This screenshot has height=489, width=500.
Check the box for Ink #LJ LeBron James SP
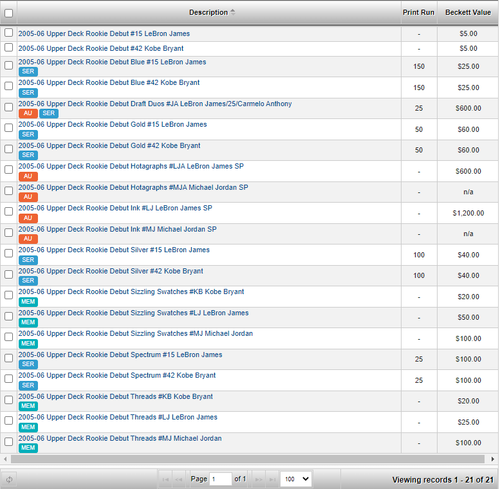(9, 212)
